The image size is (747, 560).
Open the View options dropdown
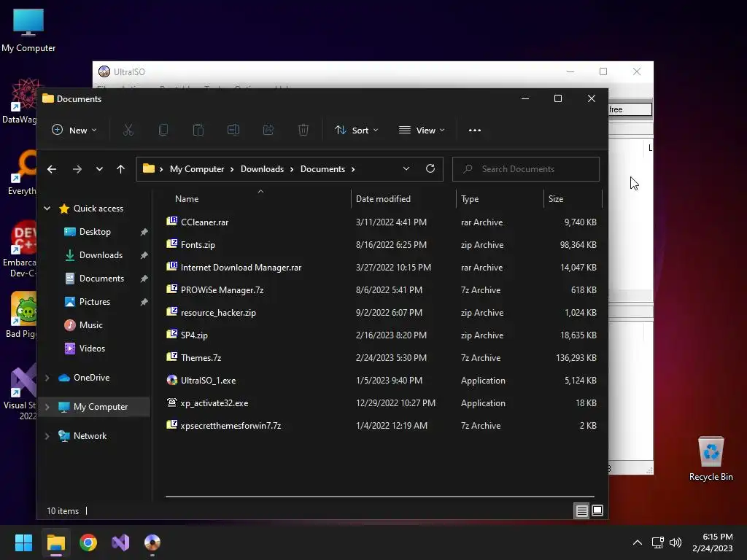click(x=422, y=130)
